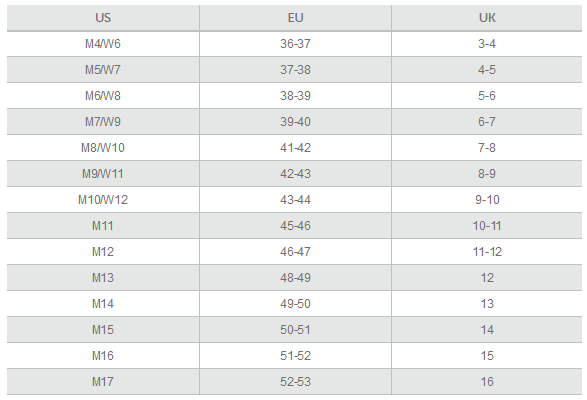This screenshot has width=587, height=400.
Task: Select the M4/W6 size cell
Action: pyautogui.click(x=103, y=44)
